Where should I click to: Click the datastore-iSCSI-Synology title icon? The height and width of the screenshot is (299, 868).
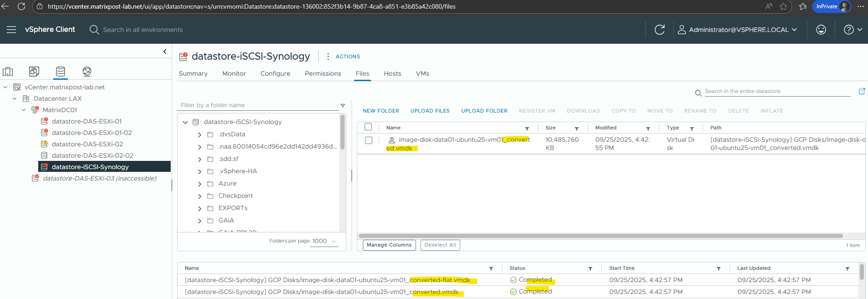(x=183, y=57)
